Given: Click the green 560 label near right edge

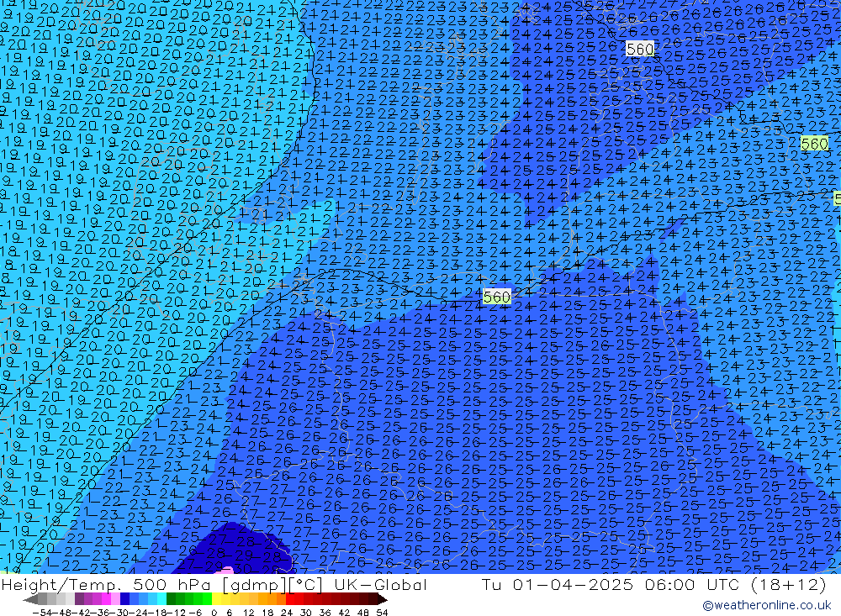Looking at the screenshot, I should click(x=814, y=144).
